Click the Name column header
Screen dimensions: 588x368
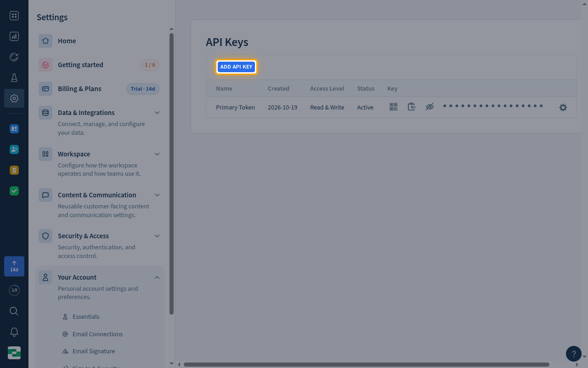224,88
